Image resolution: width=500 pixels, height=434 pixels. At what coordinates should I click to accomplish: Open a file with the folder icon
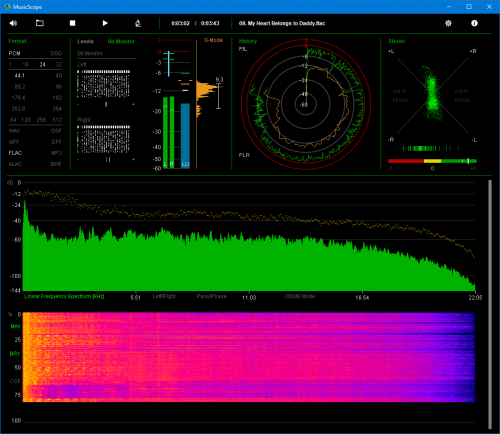(x=40, y=23)
